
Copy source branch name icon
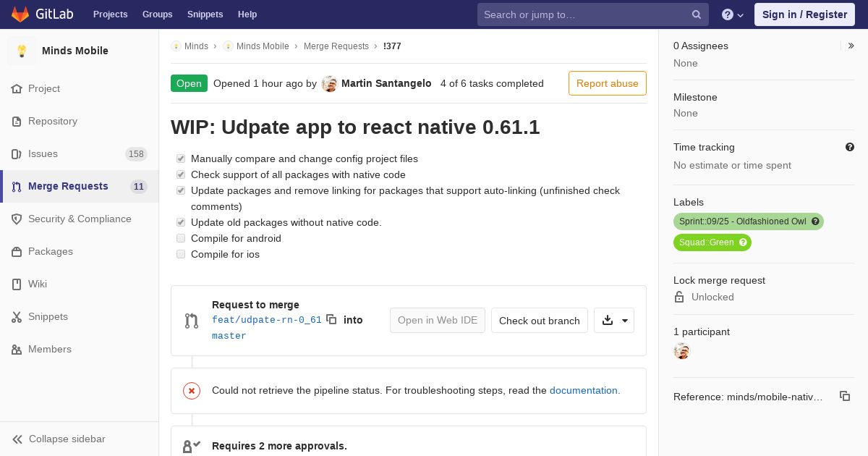331,319
